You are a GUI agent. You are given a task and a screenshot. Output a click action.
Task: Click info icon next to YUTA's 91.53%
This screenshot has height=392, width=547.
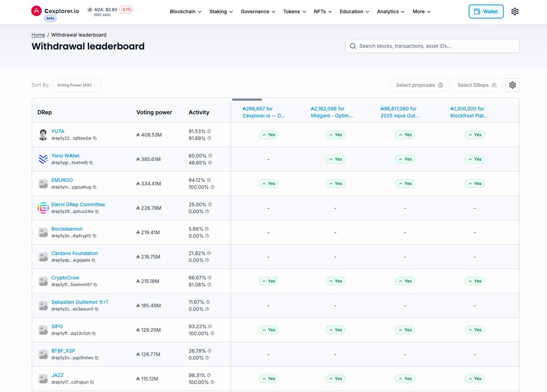(209, 131)
